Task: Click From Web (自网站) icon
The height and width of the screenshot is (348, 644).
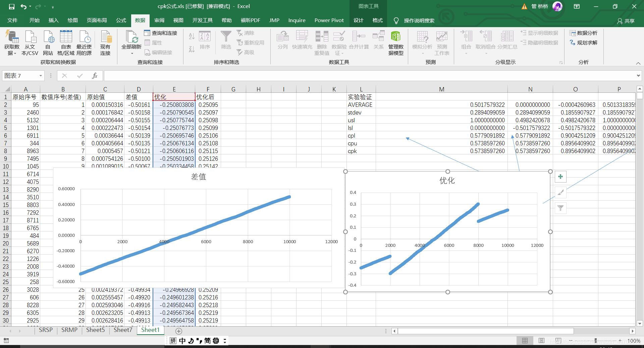Action: coord(48,43)
